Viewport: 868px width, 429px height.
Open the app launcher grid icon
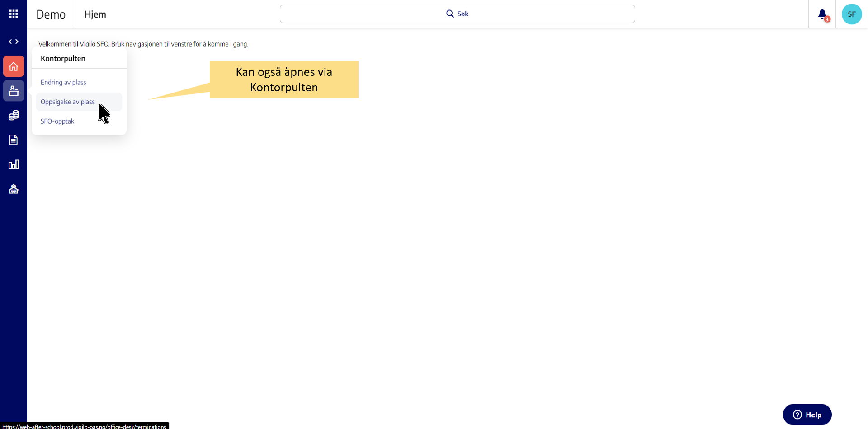[x=14, y=14]
